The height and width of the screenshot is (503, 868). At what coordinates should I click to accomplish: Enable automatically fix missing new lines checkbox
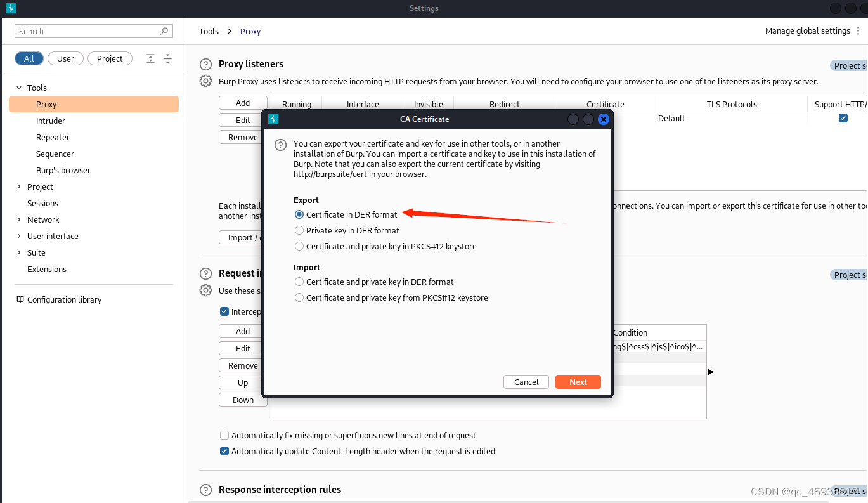pyautogui.click(x=224, y=435)
